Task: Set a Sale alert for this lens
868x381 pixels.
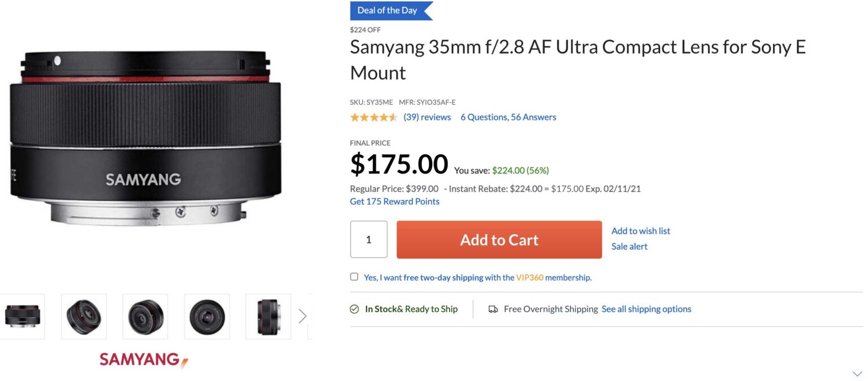Action: tap(629, 246)
